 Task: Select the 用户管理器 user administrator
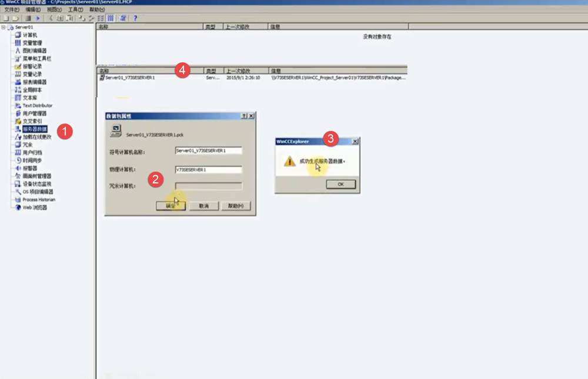click(34, 113)
